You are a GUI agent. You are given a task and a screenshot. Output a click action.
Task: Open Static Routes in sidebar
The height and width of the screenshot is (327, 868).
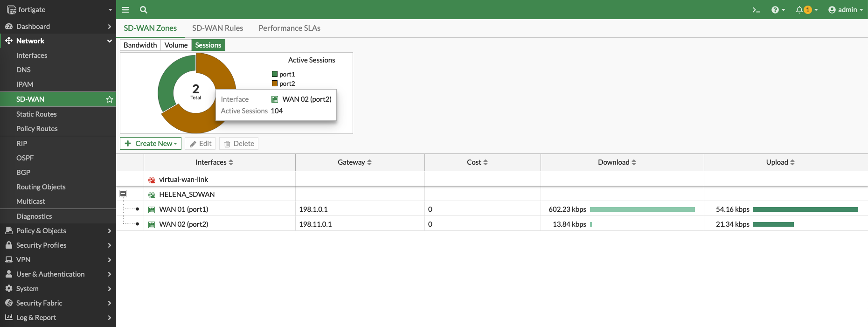36,114
